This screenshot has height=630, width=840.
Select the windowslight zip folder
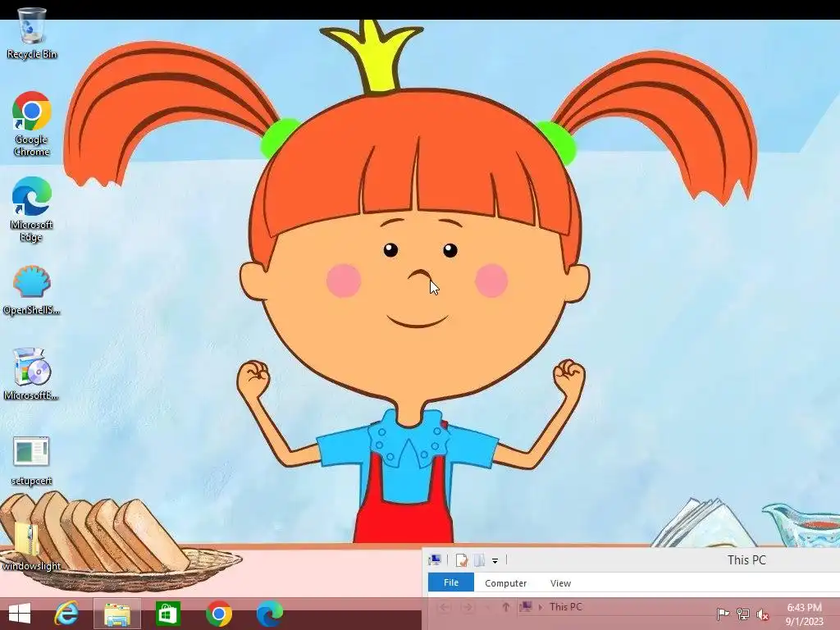tap(32, 546)
